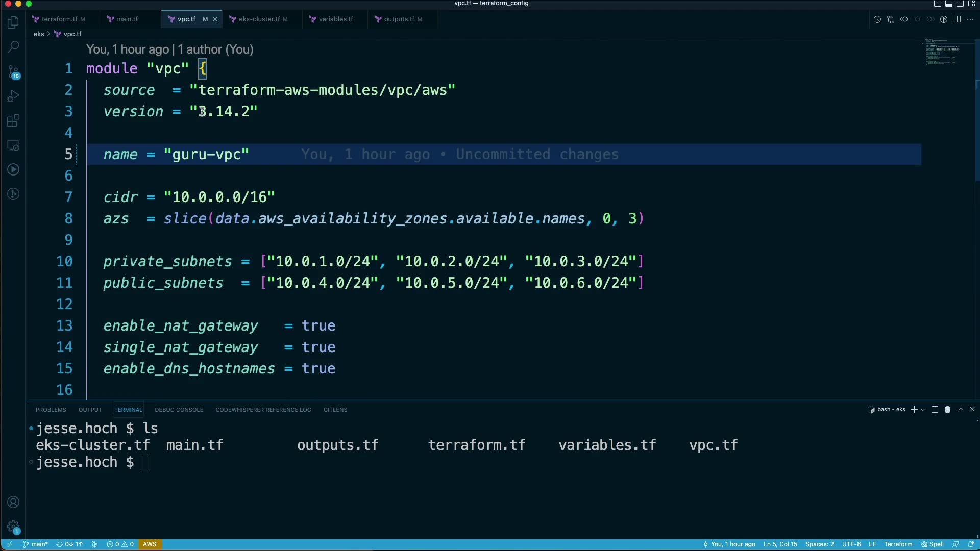
Task: Kill the terminal with the trash icon
Action: point(947,410)
